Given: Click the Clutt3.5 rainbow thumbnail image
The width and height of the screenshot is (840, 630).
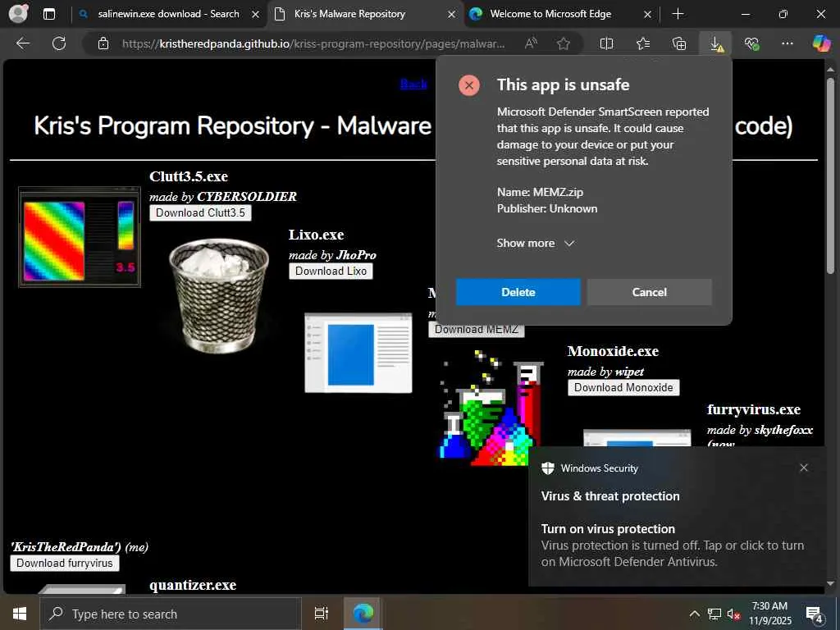Looking at the screenshot, I should tap(80, 237).
